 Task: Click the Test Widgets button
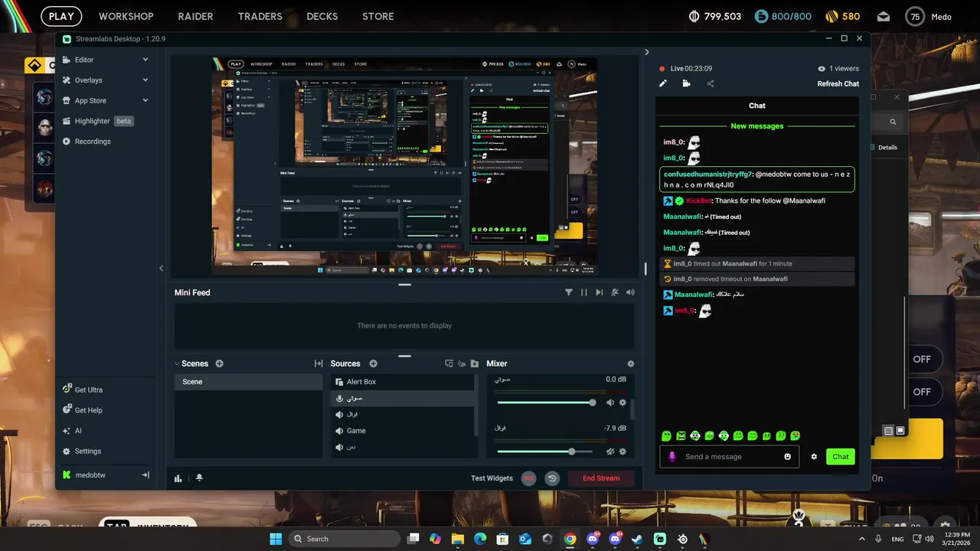(x=492, y=478)
